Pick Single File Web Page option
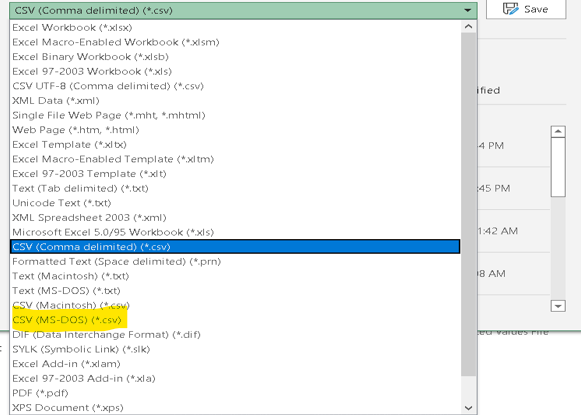Image resolution: width=581 pixels, height=415 pixels. point(235,115)
